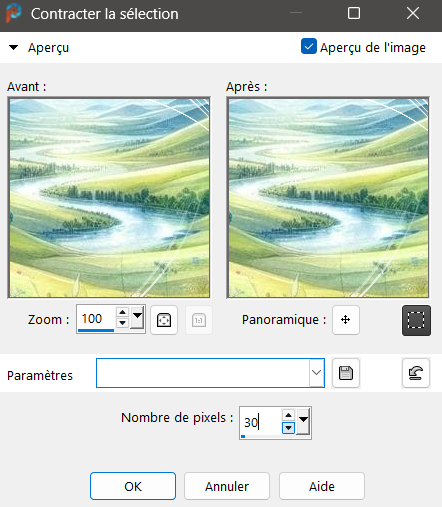Click OK to apply the contraction

point(133,486)
